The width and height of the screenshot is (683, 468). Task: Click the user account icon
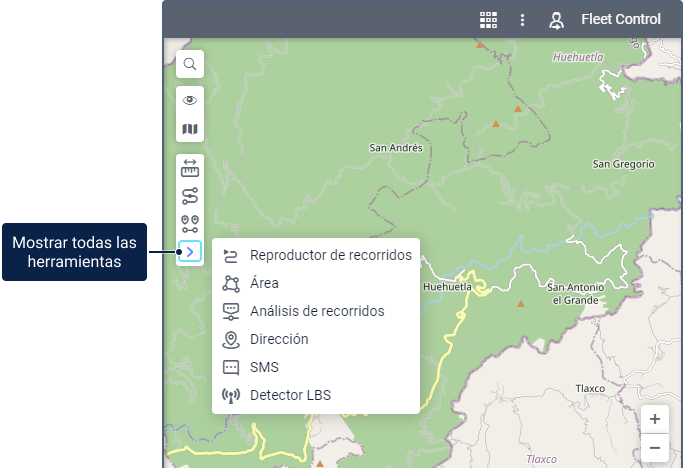[x=557, y=19]
